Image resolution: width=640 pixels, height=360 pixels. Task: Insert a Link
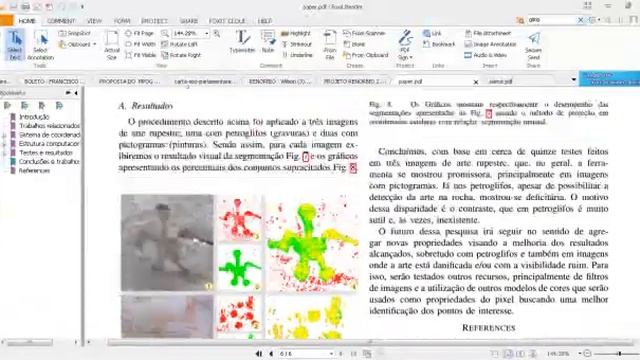coord(432,33)
